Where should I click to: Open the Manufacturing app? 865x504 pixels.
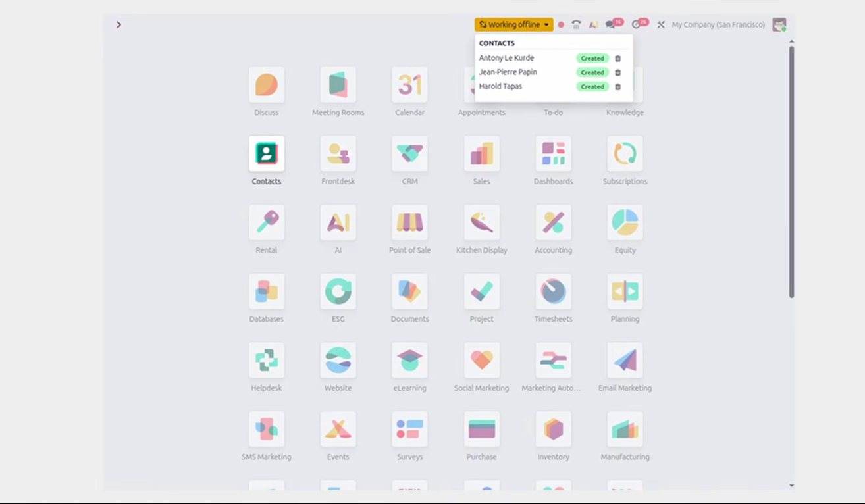coord(625,429)
